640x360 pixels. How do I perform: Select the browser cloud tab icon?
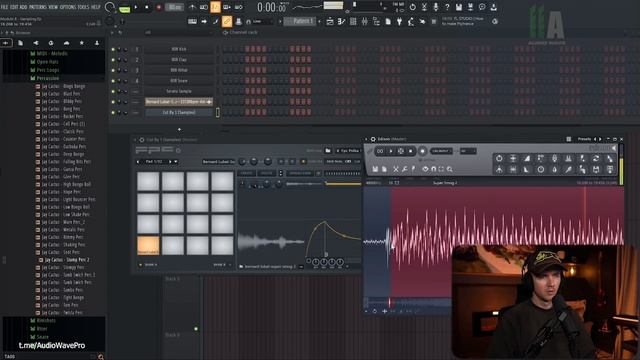point(66,43)
